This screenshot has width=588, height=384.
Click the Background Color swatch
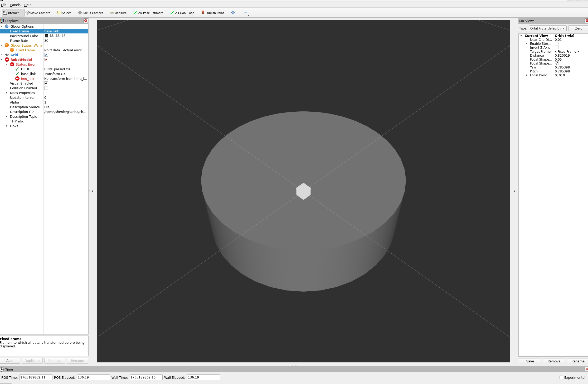(47, 36)
